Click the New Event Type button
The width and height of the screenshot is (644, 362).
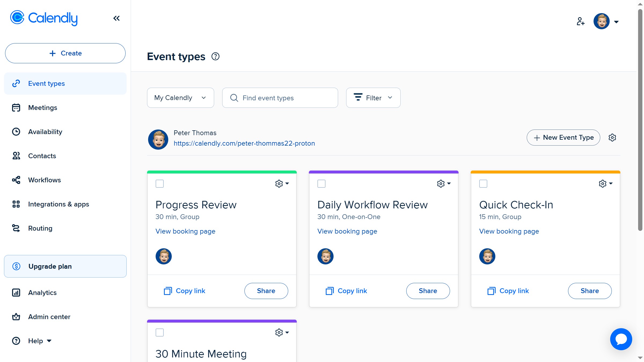pyautogui.click(x=563, y=138)
